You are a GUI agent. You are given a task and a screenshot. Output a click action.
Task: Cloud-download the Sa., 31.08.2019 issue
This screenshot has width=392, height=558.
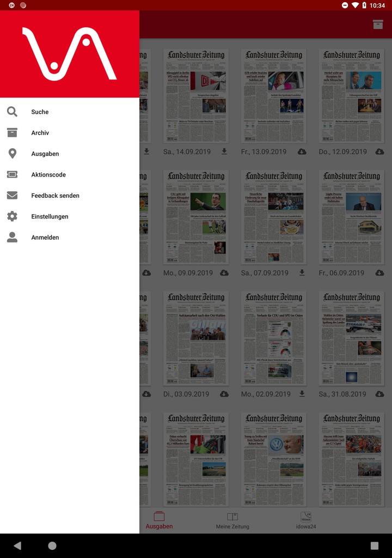(x=379, y=394)
